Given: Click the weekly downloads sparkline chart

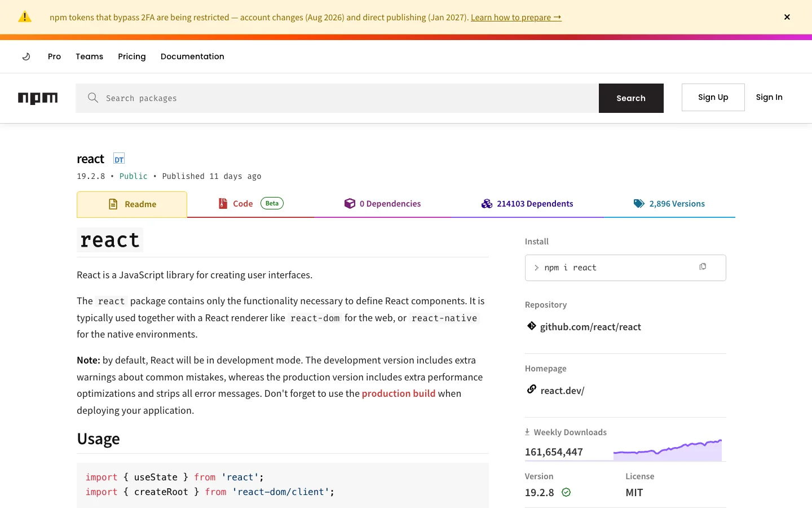Looking at the screenshot, I should pos(668,450).
